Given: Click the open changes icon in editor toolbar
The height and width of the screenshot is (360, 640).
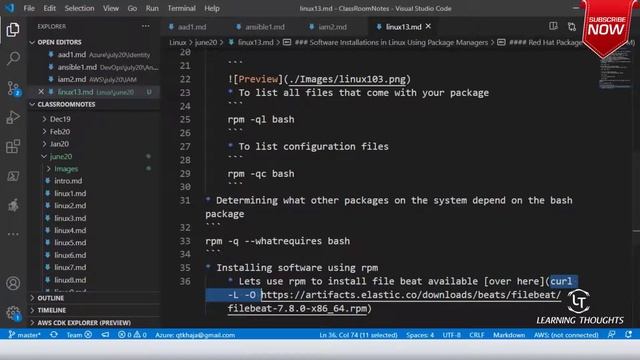Looking at the screenshot, I should tap(572, 27).
